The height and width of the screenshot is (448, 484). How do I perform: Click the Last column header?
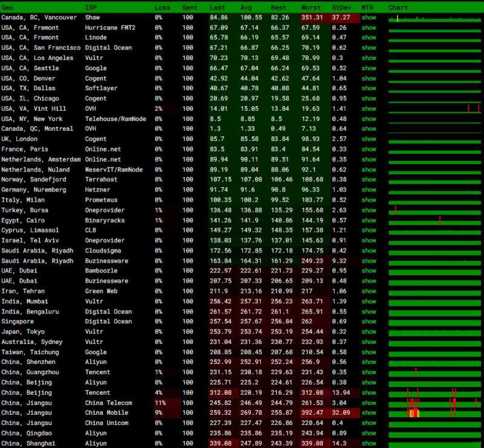coord(217,8)
